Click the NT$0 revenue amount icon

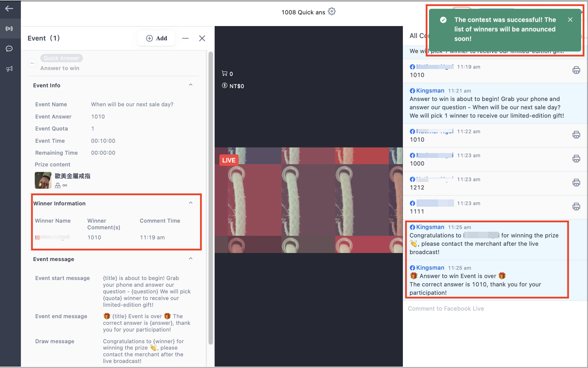click(x=225, y=85)
